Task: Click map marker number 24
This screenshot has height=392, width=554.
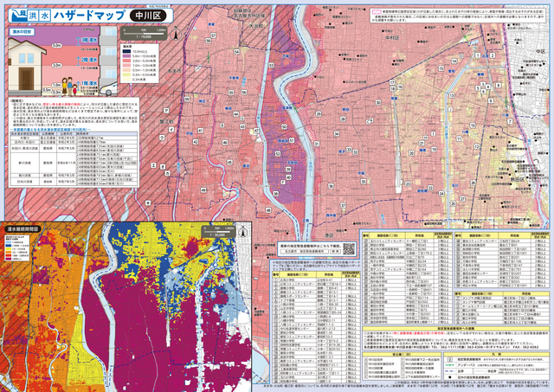Action: point(441,194)
